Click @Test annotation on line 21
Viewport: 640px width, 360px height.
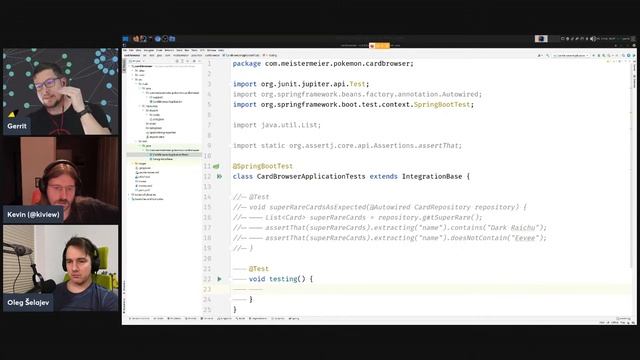259,269
